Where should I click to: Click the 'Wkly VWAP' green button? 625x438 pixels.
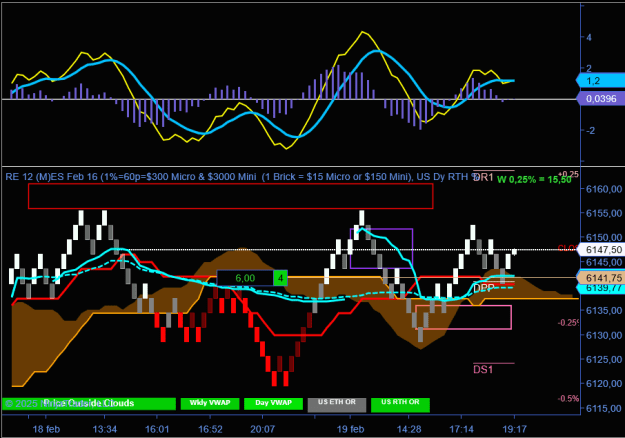pos(210,403)
